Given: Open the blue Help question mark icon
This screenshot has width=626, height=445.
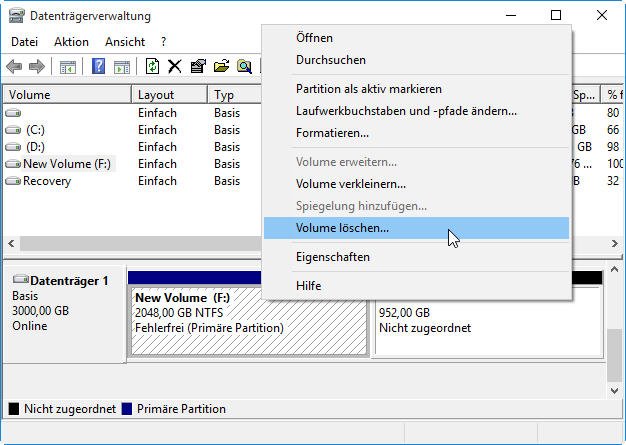Looking at the screenshot, I should click(x=99, y=66).
